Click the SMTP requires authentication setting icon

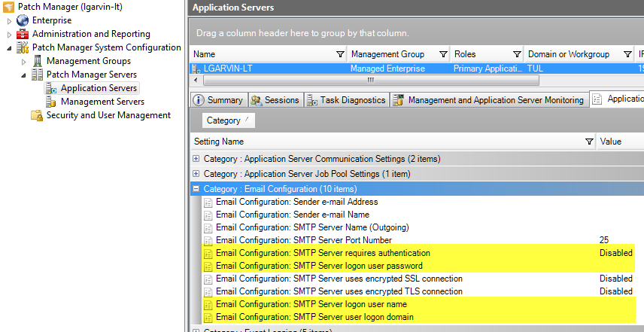click(208, 254)
